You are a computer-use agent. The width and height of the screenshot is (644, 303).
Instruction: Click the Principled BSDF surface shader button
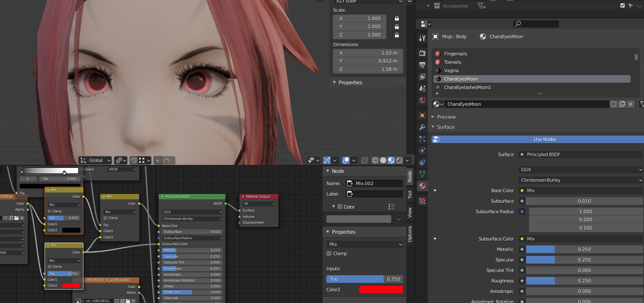[580, 154]
